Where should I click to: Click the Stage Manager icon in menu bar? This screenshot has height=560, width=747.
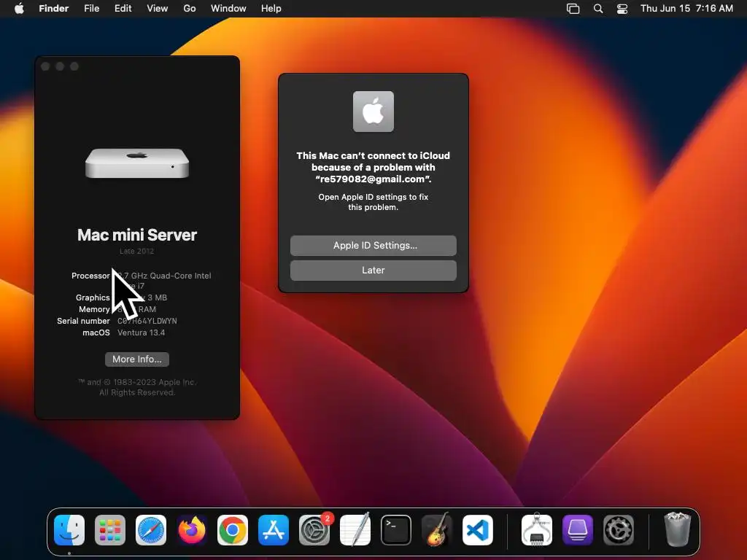573,9
